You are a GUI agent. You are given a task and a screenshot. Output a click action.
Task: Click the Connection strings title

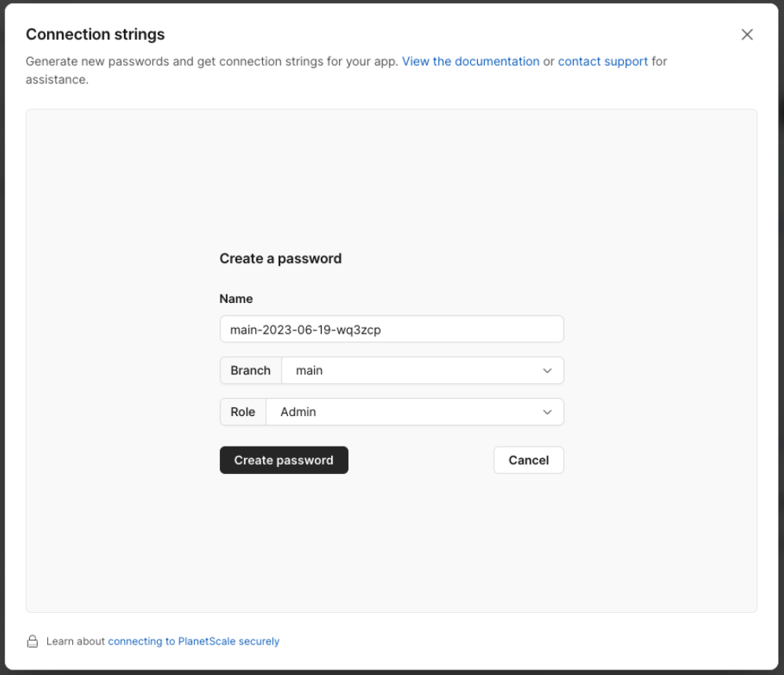[95, 35]
